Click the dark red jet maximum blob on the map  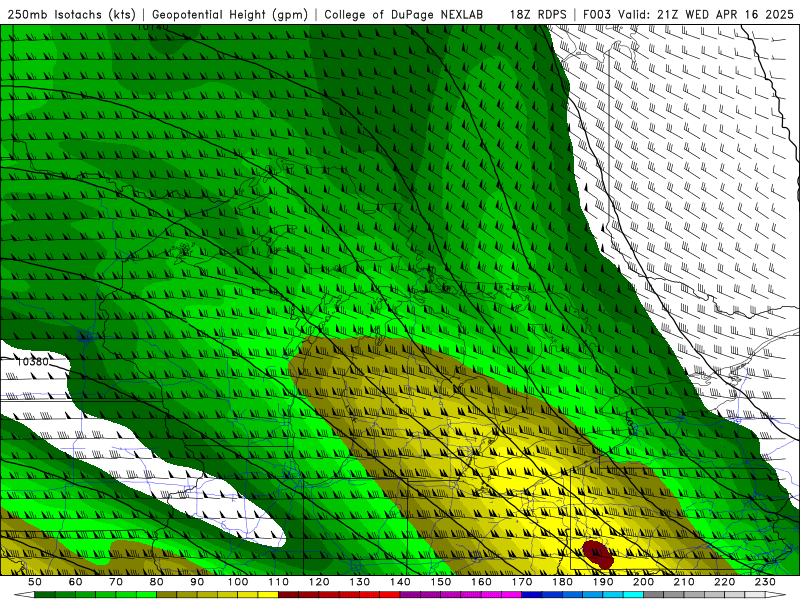[x=598, y=555]
